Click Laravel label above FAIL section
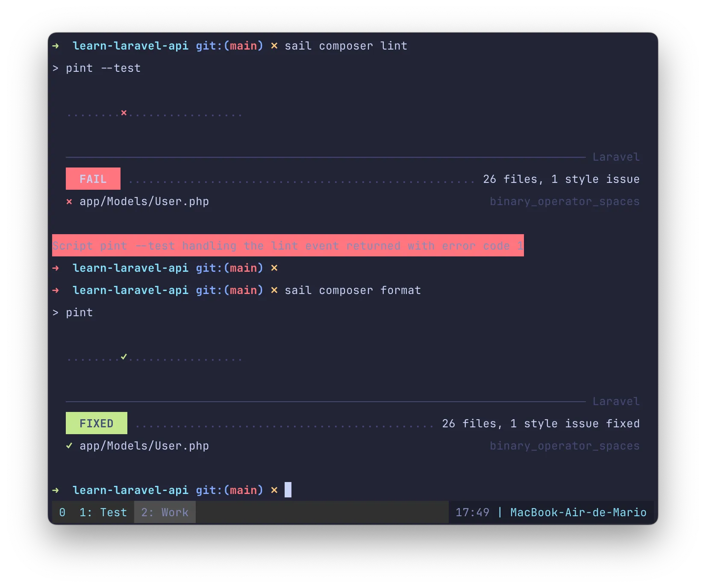Image resolution: width=706 pixels, height=588 pixels. click(616, 157)
